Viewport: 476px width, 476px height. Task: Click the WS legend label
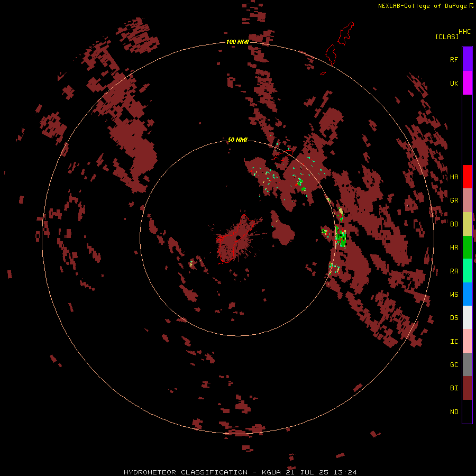[454, 294]
